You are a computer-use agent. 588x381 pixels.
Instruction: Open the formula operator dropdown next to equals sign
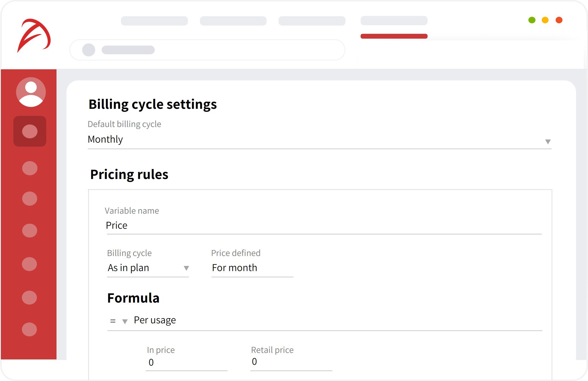click(125, 321)
